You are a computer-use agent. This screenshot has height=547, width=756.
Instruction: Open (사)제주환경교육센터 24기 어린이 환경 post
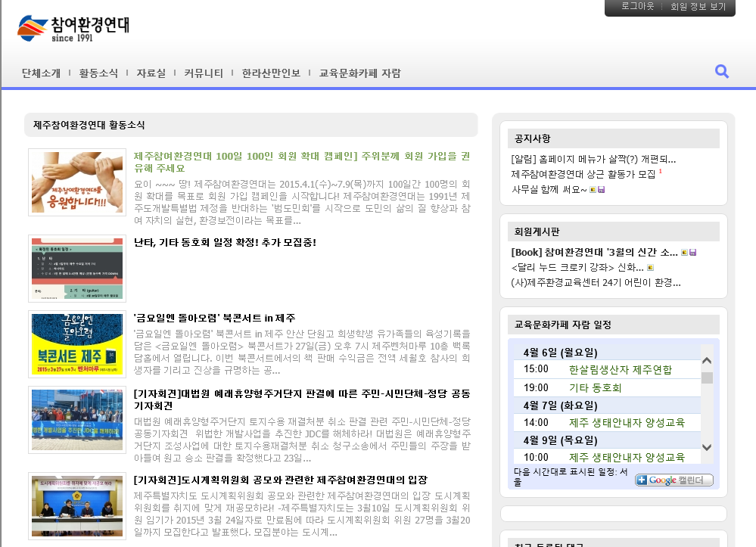pos(596,282)
